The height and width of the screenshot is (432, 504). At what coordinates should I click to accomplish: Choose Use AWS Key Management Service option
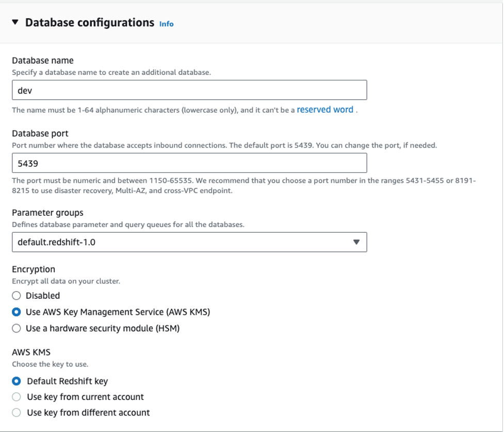point(17,312)
